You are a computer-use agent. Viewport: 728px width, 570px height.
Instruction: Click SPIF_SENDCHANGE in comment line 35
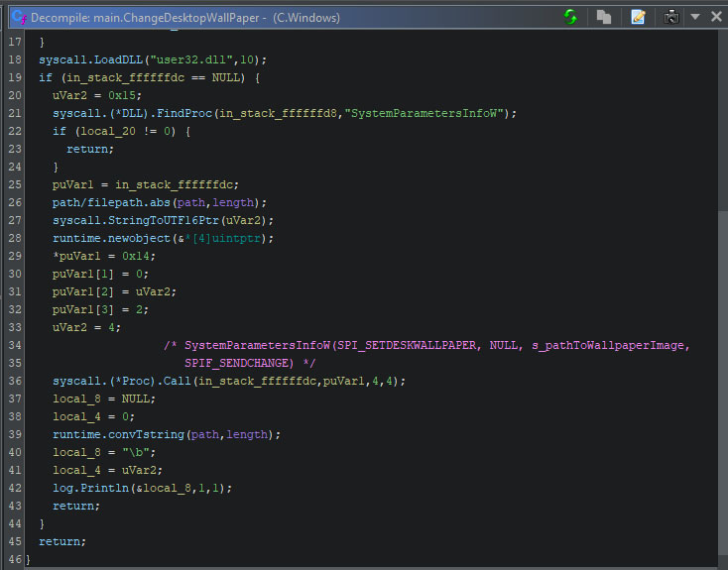[x=239, y=363]
